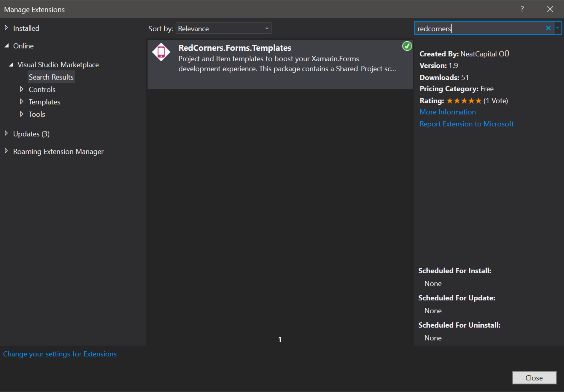Click Report Extension to Microsoft link

466,124
